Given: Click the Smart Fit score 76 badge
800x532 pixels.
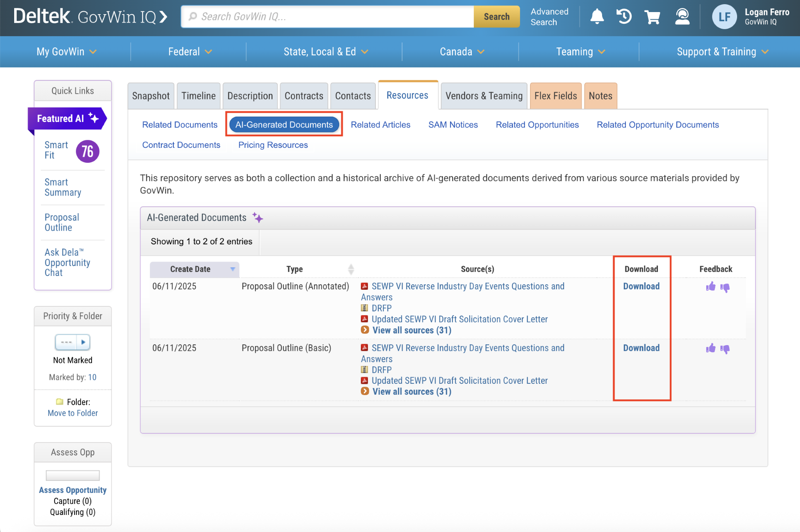Looking at the screenshot, I should coord(87,151).
